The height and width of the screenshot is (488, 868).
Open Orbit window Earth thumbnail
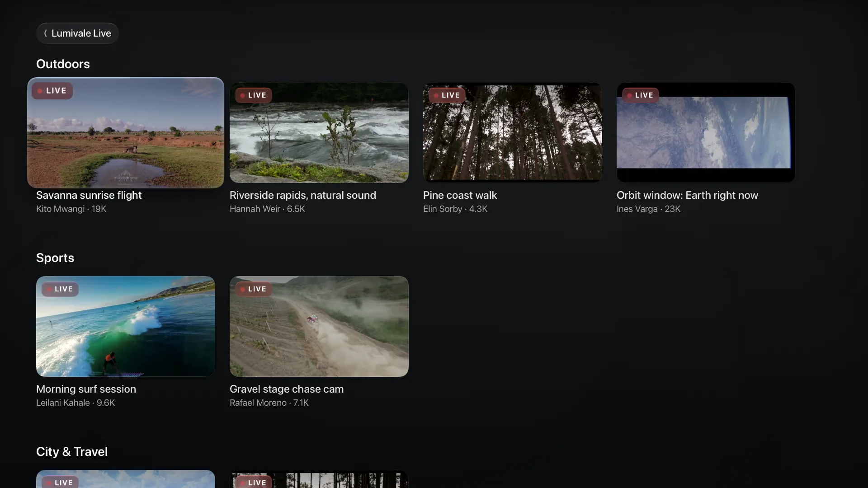(706, 132)
